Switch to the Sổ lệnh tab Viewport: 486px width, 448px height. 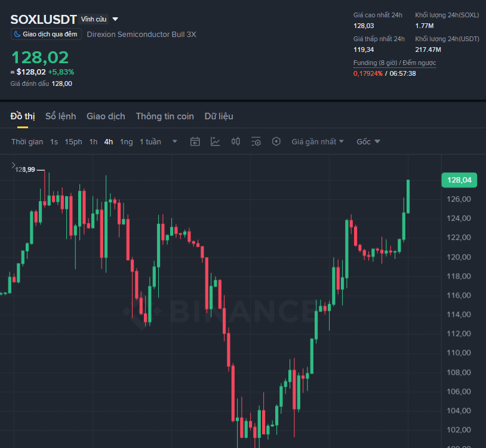(61, 116)
